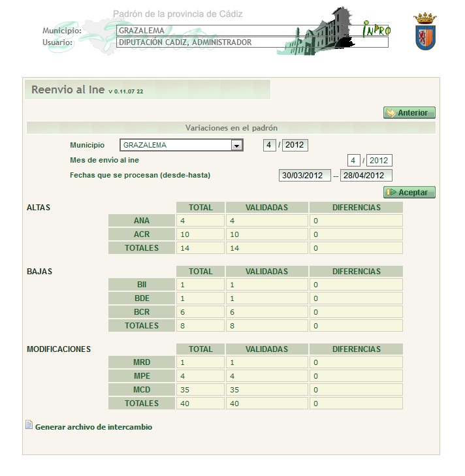Click the BCR total value 6
465x476 pixels.
(x=200, y=312)
